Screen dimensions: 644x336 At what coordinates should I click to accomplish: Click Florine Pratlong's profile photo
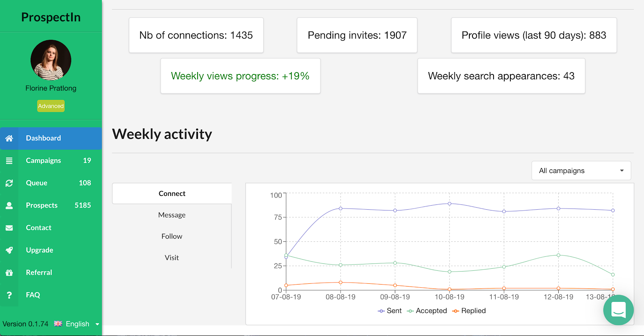51,60
